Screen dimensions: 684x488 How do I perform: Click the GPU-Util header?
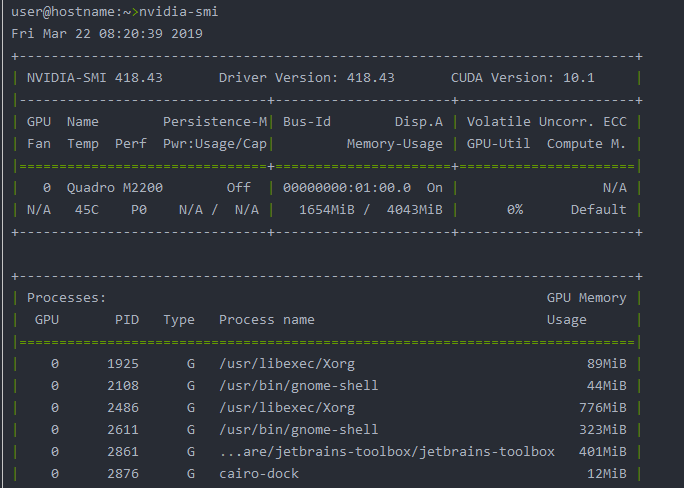499,144
